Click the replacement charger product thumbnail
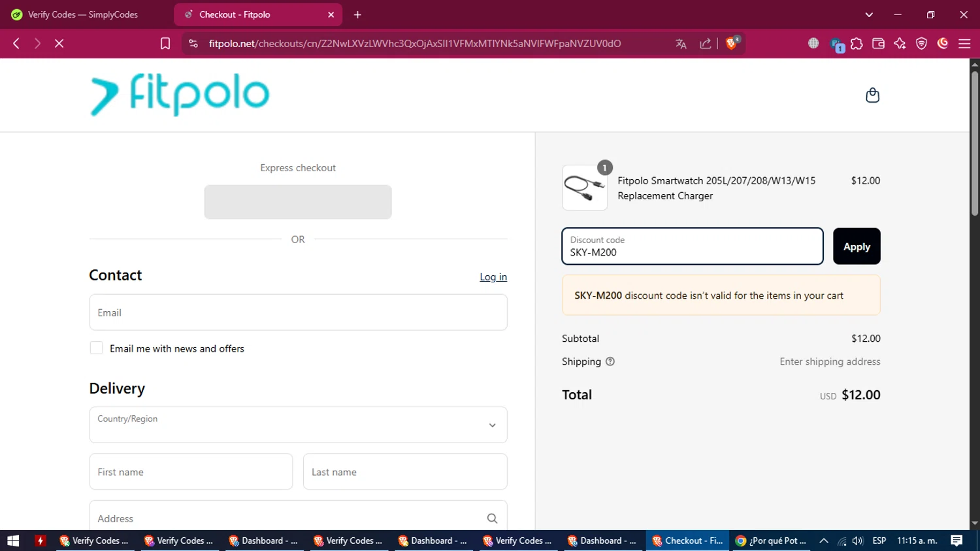980x551 pixels. coord(585,188)
